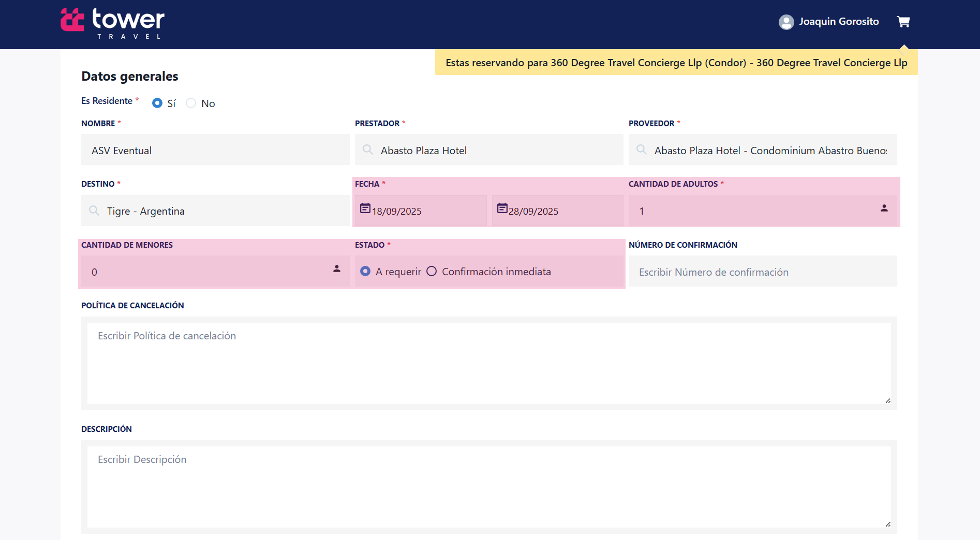980x540 pixels.
Task: Grab the Política de cancelación resize handle
Action: pos(887,400)
